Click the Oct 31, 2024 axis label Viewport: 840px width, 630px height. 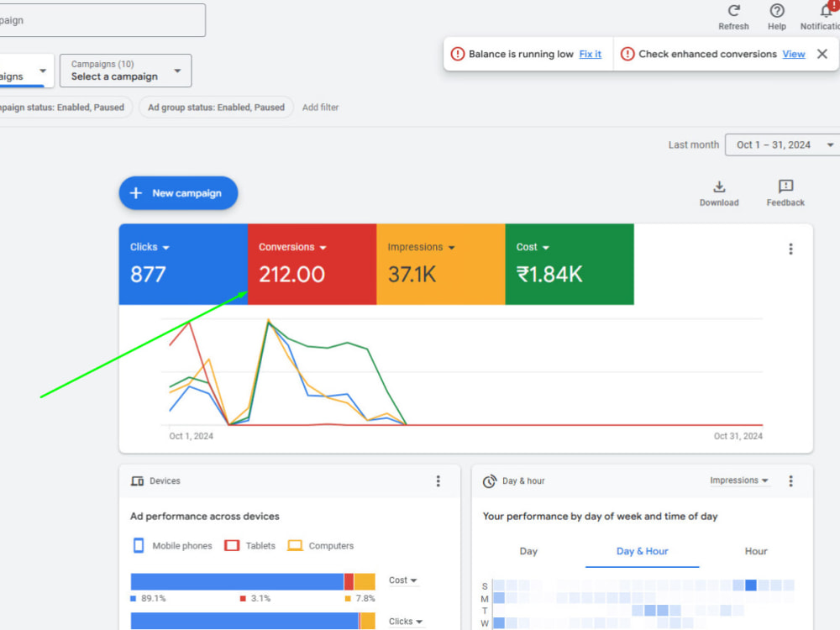tap(738, 436)
